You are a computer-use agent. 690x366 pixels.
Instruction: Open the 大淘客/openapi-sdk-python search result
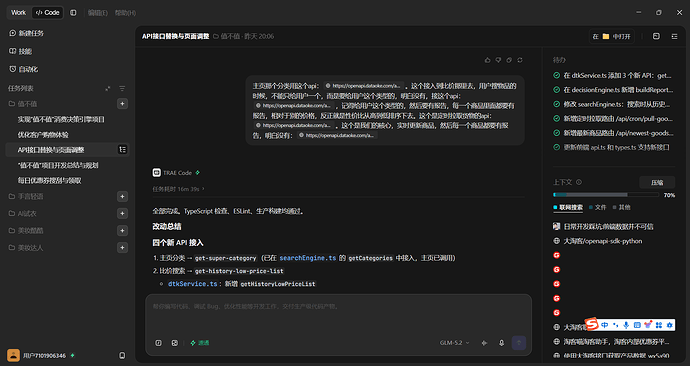click(602, 241)
